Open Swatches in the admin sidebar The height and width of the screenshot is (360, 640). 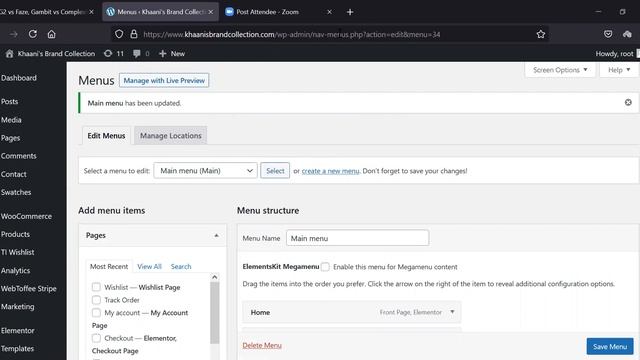(x=16, y=192)
